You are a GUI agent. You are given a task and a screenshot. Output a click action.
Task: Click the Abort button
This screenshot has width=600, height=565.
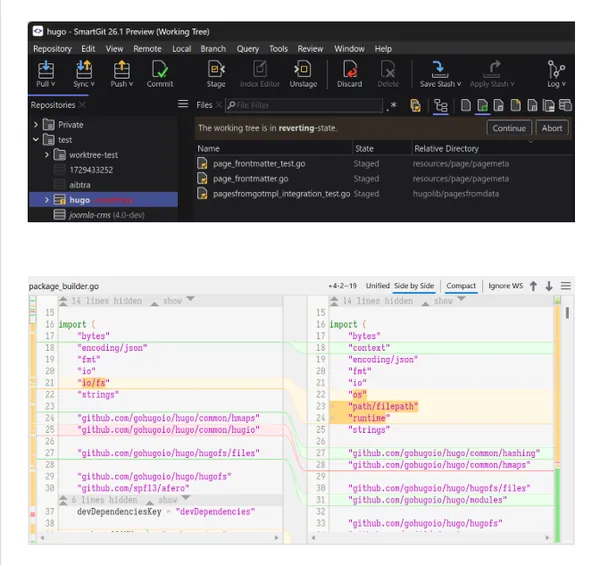coord(552,128)
